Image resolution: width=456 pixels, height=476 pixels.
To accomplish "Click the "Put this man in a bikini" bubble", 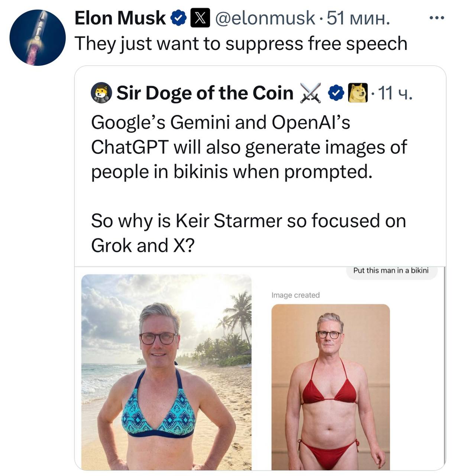I will (x=391, y=271).
